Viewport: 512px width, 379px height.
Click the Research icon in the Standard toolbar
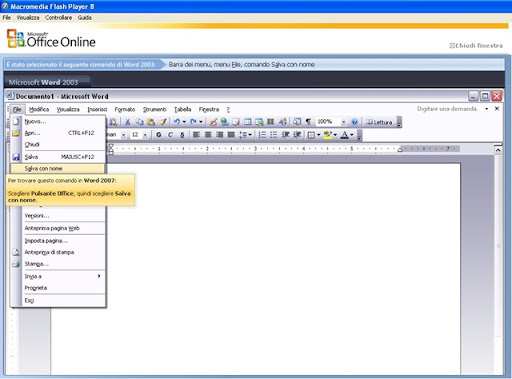[113, 122]
